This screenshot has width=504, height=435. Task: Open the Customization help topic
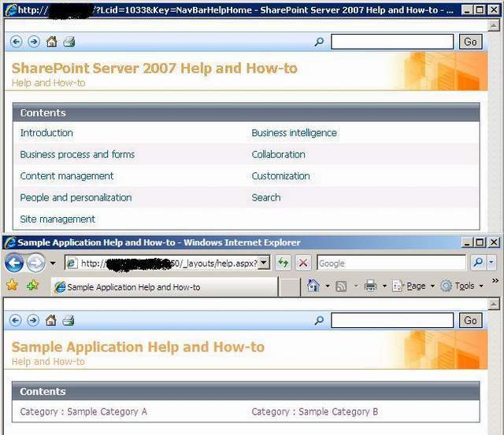tap(280, 176)
